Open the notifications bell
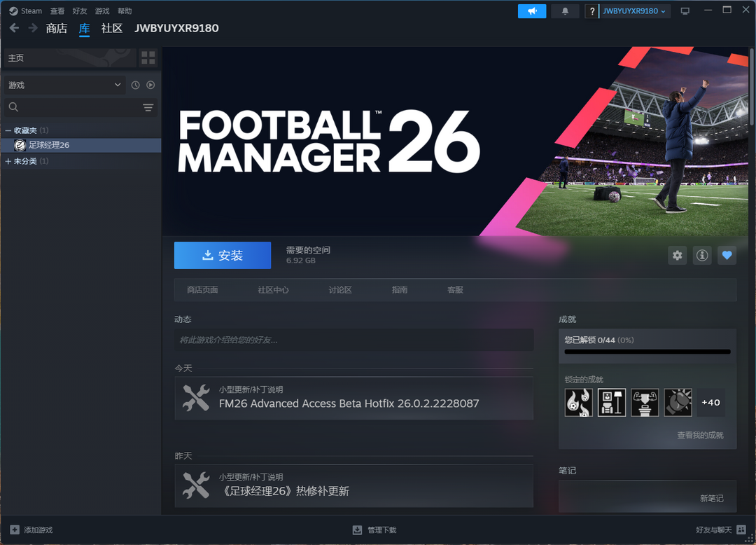The image size is (756, 545). point(565,11)
